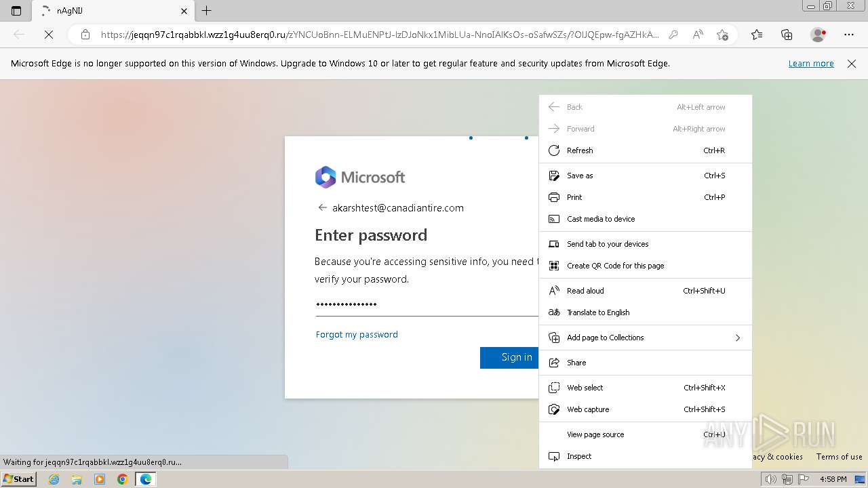Click the Web capture icon
Image resolution: width=868 pixels, height=488 pixels.
554,409
